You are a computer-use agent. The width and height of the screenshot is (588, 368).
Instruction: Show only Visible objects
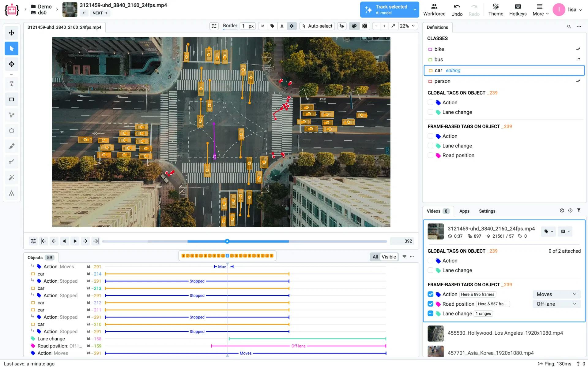389,257
